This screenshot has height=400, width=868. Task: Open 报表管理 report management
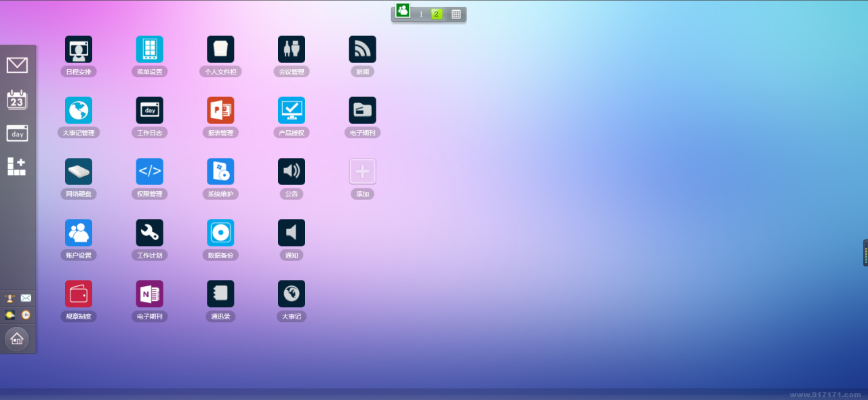tap(220, 111)
